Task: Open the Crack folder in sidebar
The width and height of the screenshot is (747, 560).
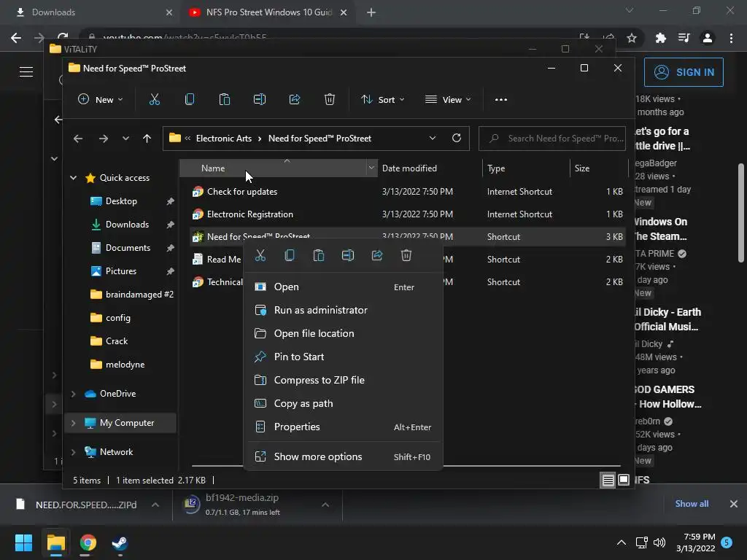Action: (116, 341)
